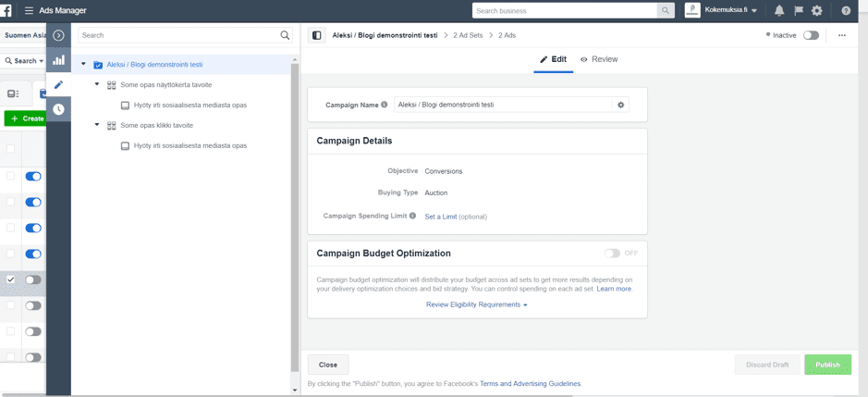Collapse side panel with arrow circle icon
Screen dimensions: 868x397
click(58, 35)
